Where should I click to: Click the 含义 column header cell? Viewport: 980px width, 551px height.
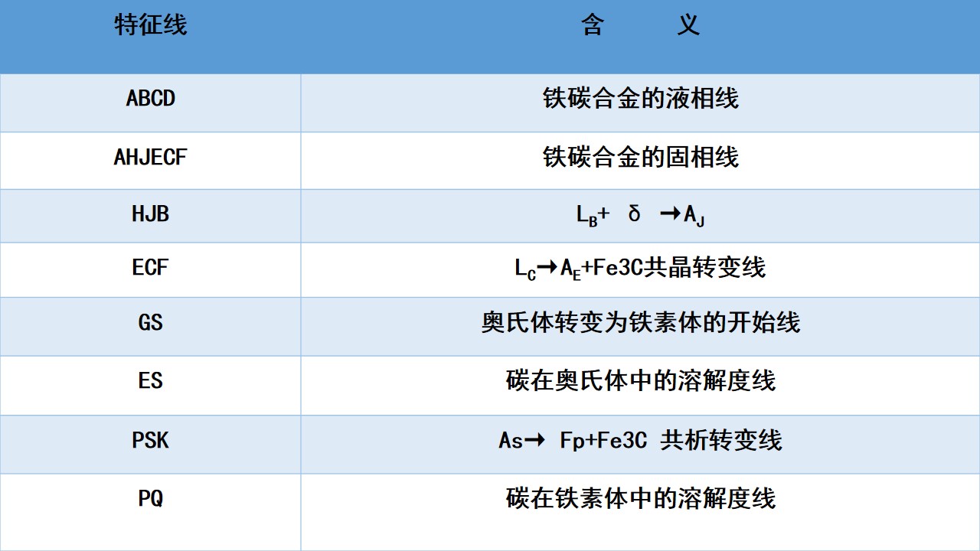640,26
